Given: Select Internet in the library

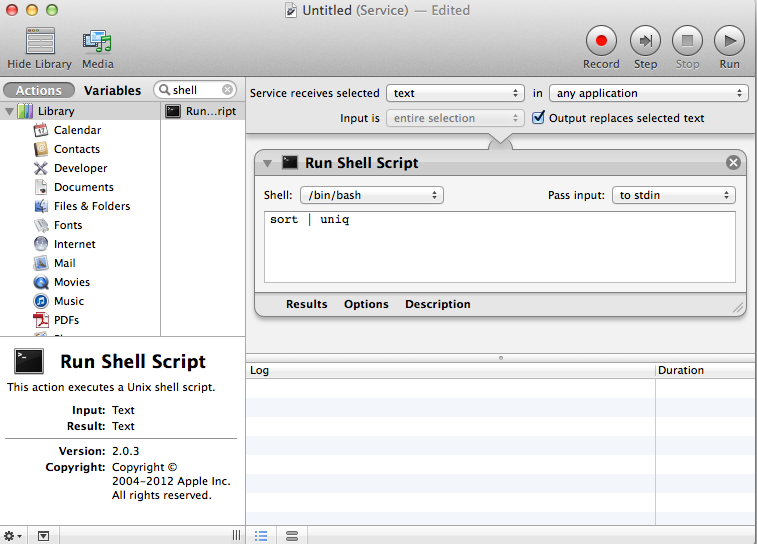Looking at the screenshot, I should click(74, 244).
